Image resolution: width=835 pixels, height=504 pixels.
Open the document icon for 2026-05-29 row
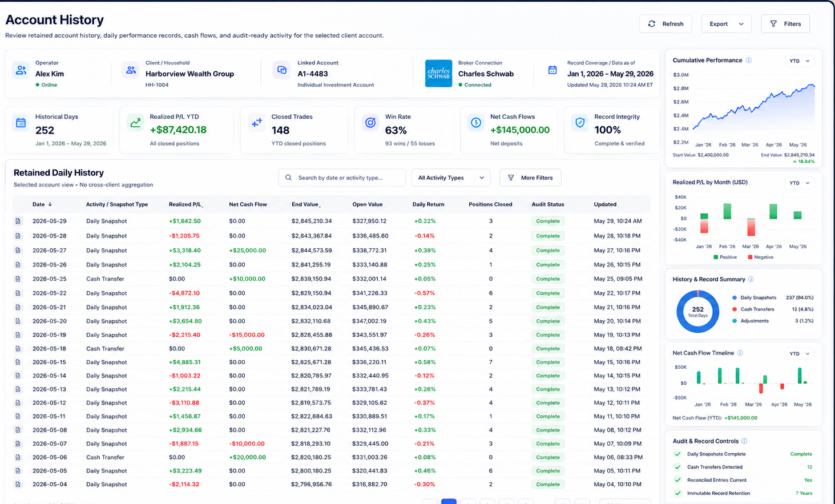pos(18,221)
